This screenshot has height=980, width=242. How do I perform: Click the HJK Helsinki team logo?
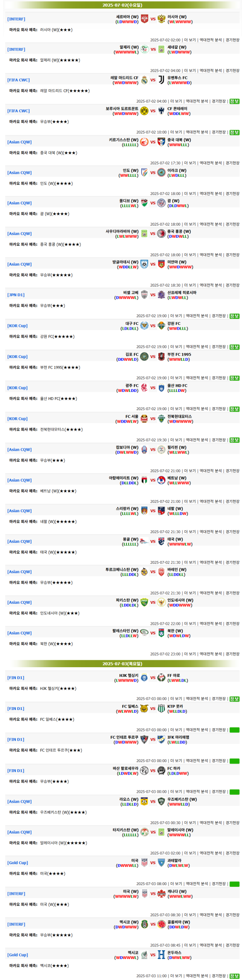coord(144,678)
